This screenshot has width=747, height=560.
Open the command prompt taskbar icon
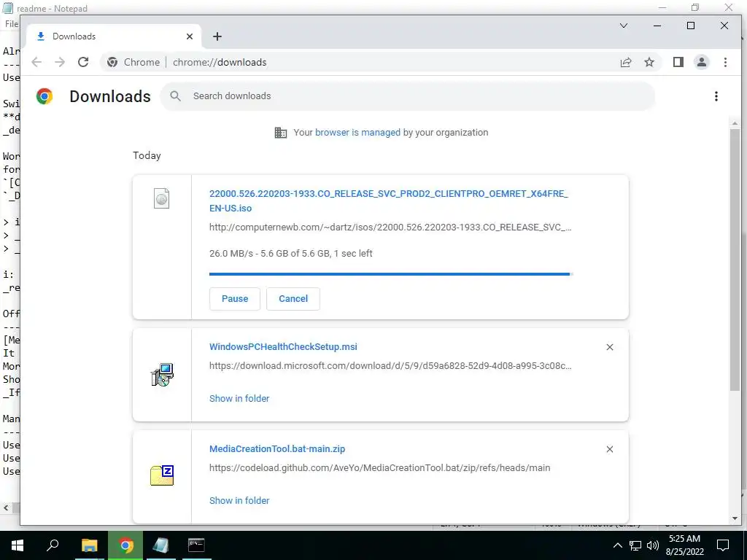196,545
